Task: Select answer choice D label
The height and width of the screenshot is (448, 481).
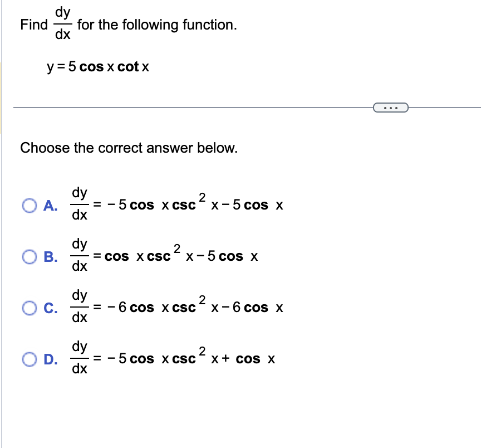Action: (50, 359)
